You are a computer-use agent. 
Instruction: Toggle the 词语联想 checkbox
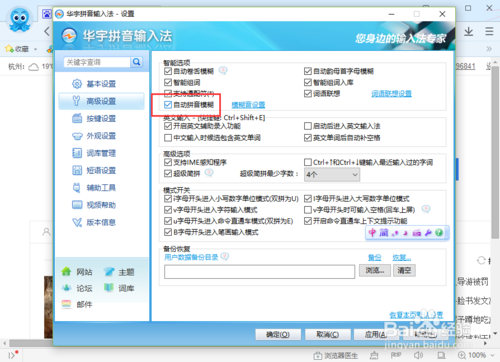click(308, 94)
